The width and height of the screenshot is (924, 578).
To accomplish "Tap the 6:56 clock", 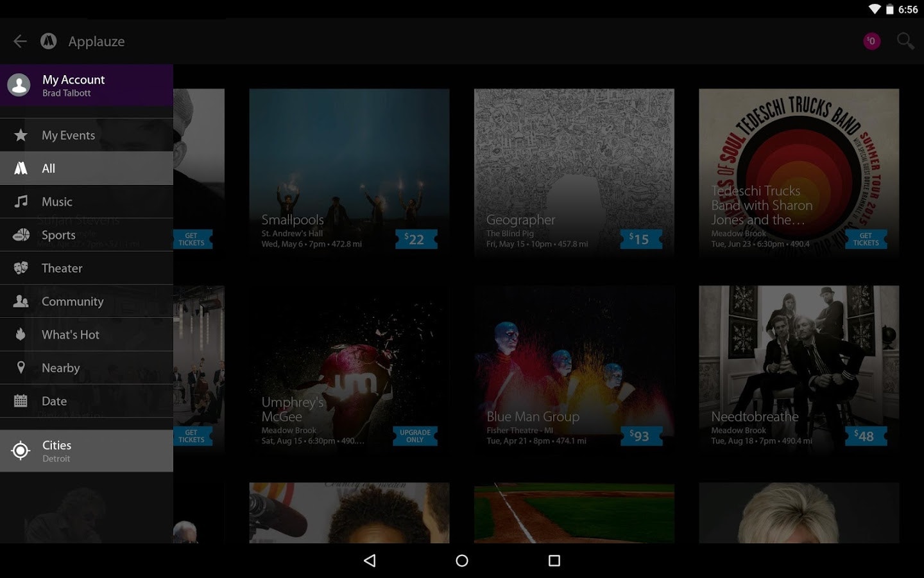I will click(908, 10).
